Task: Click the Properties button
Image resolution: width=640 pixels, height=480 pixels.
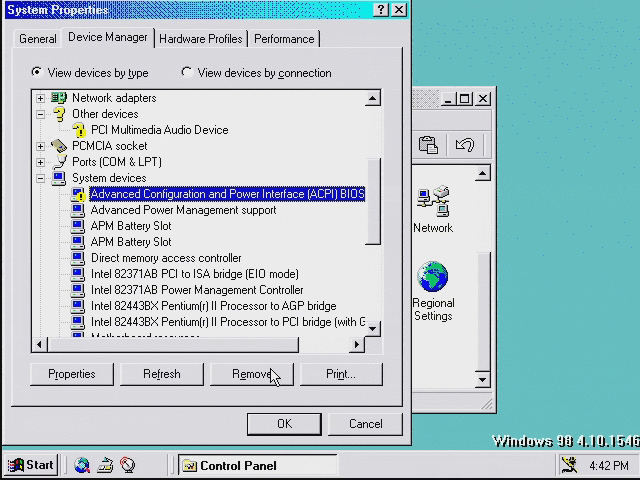Action: (72, 374)
